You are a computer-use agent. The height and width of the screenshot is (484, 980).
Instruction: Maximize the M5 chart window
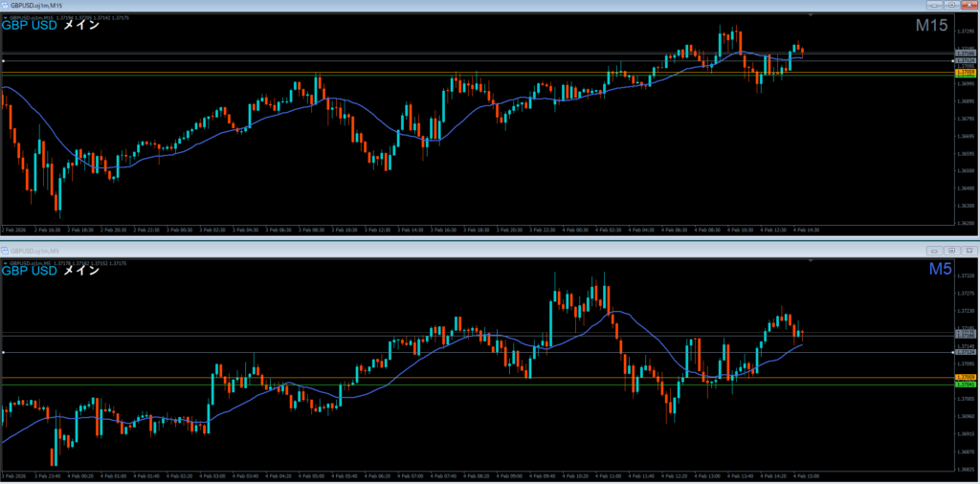tap(954, 250)
